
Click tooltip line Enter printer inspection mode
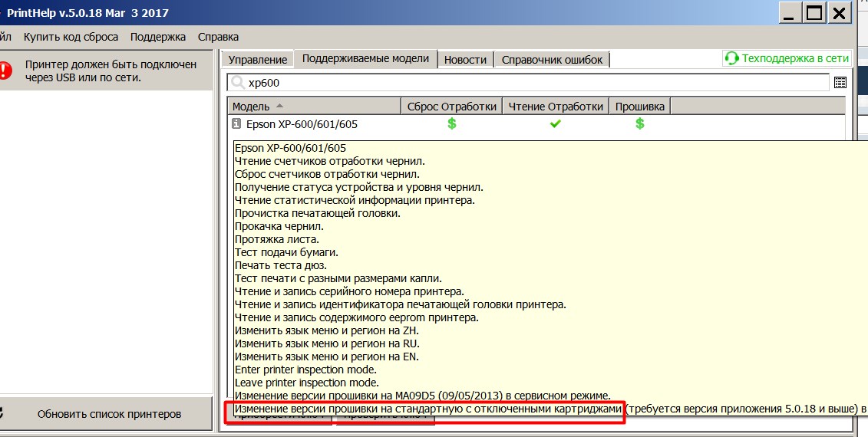coord(305,370)
